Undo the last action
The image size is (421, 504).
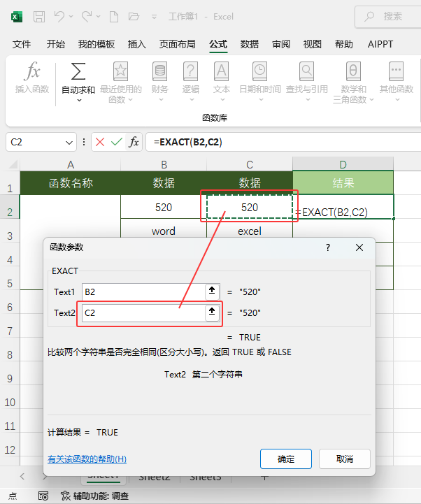[x=59, y=16]
